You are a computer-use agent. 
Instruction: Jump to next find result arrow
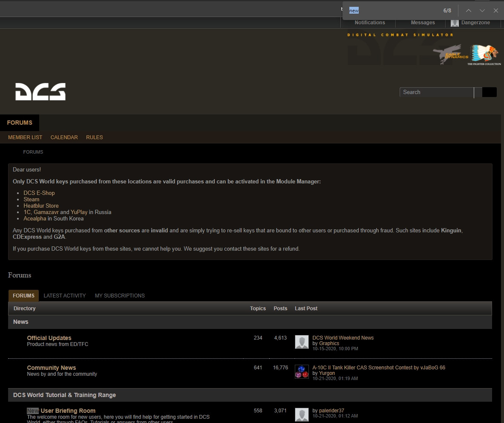(482, 11)
